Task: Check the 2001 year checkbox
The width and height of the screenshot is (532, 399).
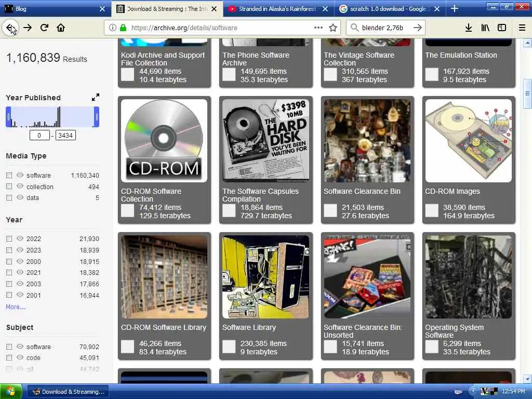Action: [9, 295]
